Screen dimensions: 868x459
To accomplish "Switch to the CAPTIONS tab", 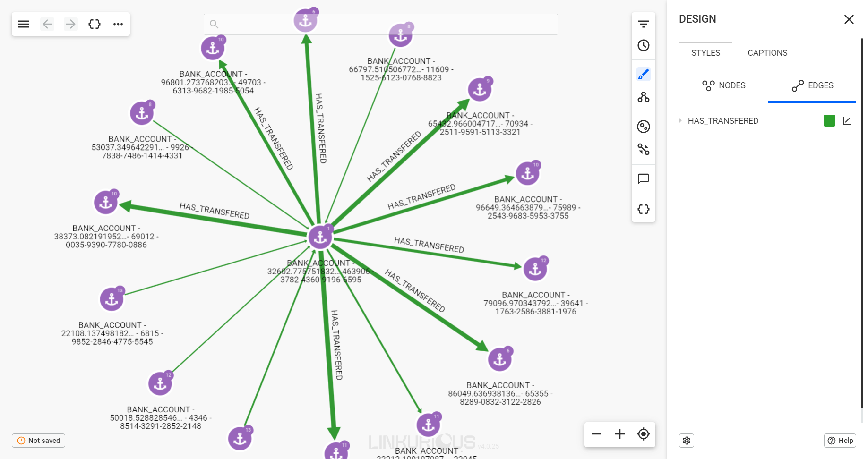I will pyautogui.click(x=767, y=53).
